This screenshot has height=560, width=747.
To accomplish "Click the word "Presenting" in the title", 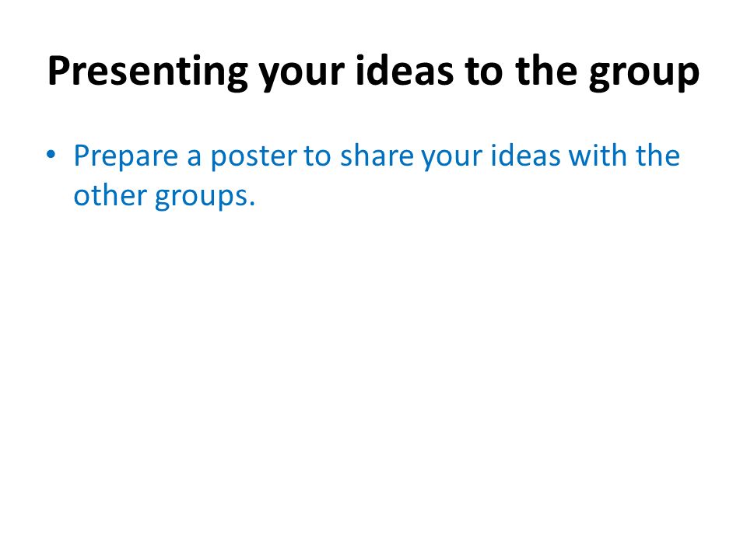I will point(148,72).
